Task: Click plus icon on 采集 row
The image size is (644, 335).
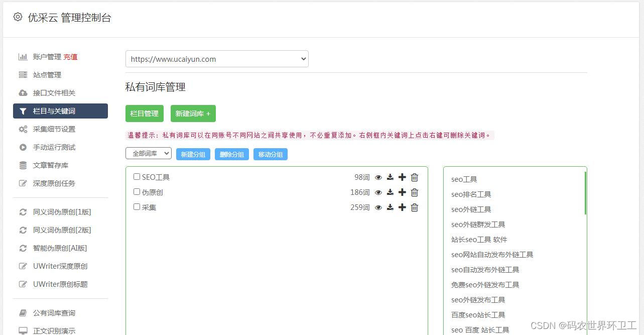Action: [x=402, y=207]
